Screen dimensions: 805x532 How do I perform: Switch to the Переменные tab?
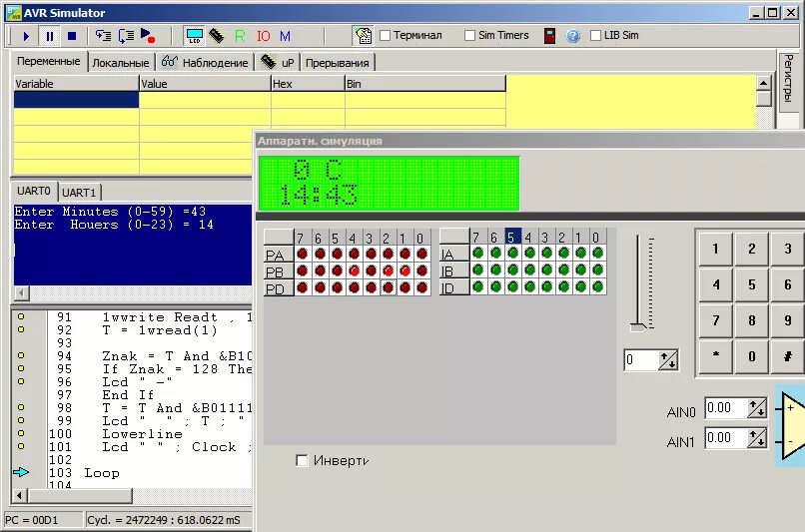tap(49, 61)
